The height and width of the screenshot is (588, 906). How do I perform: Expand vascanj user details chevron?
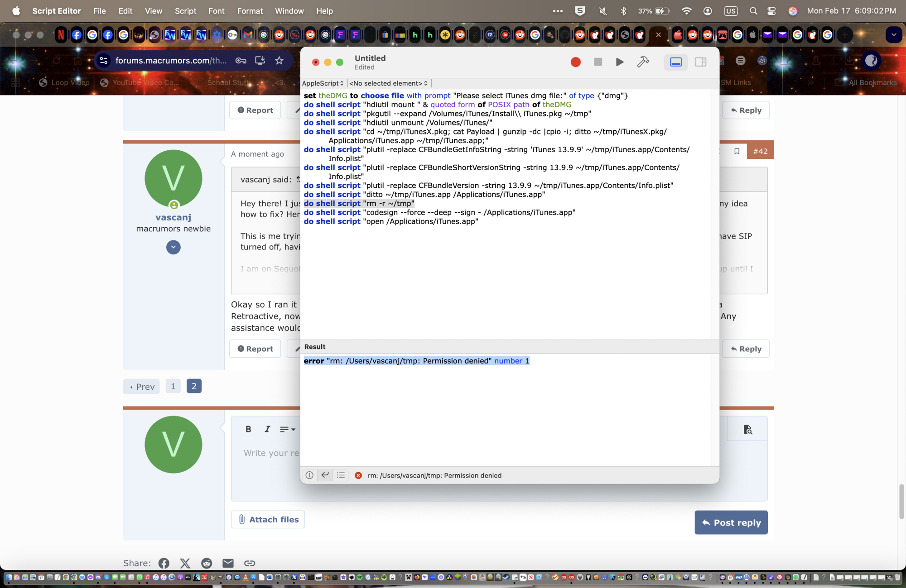[x=173, y=247]
